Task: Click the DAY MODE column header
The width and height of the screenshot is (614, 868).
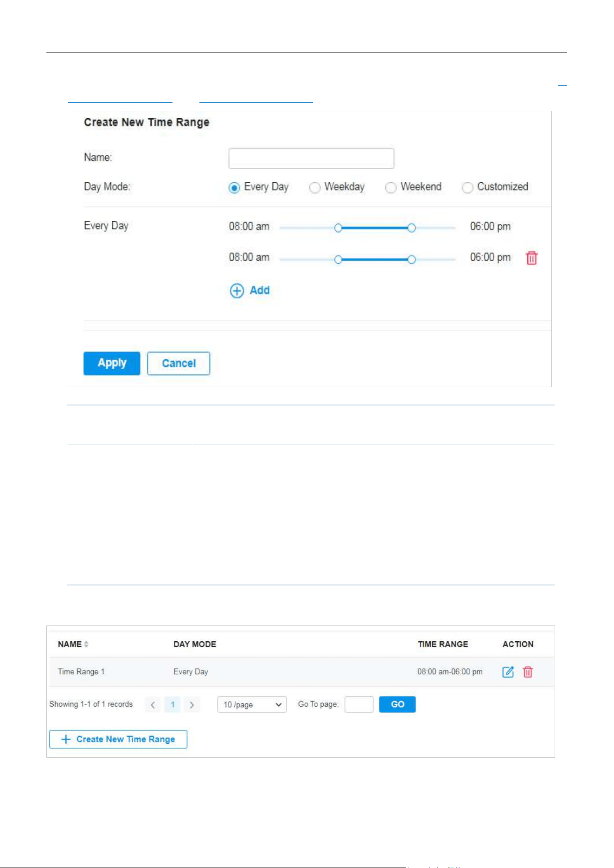Action: pos(195,644)
